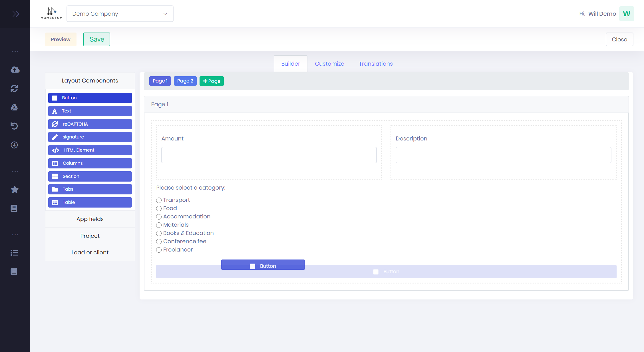This screenshot has height=352, width=644.
Task: Switch to the Customize tab
Action: (x=329, y=64)
